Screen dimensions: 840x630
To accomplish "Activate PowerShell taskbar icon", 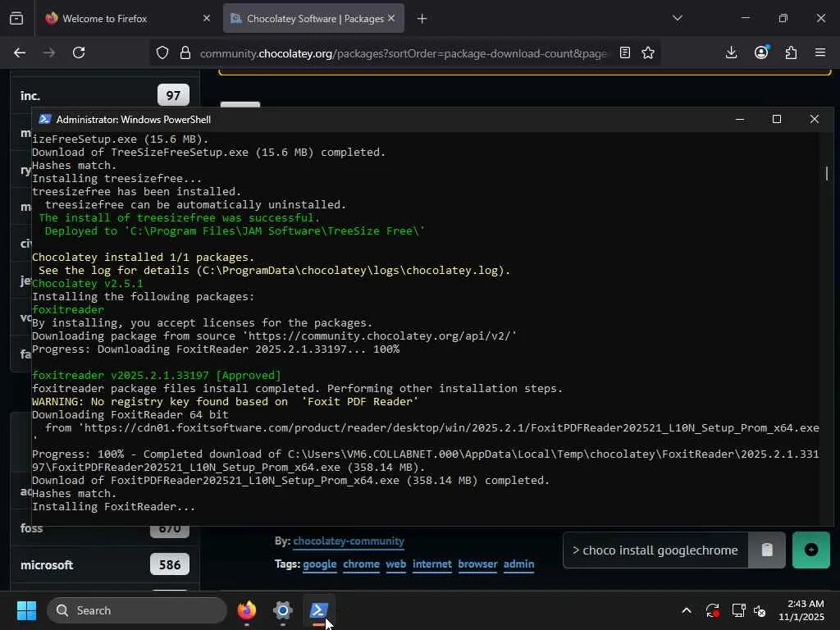I will coord(319,610).
